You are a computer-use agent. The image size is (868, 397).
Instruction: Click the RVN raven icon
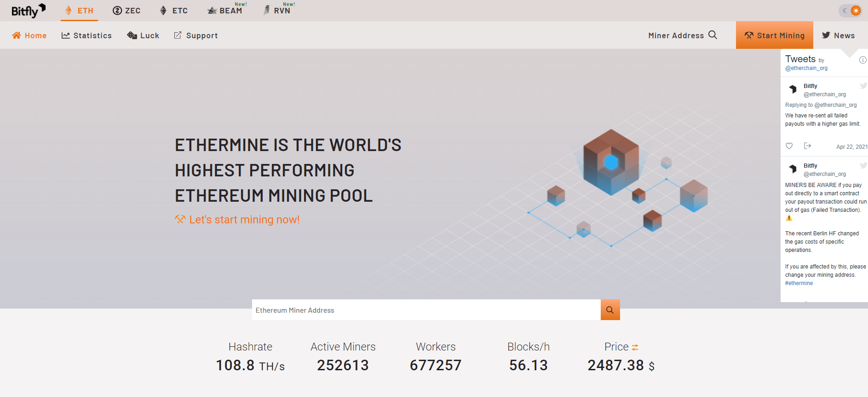click(267, 10)
